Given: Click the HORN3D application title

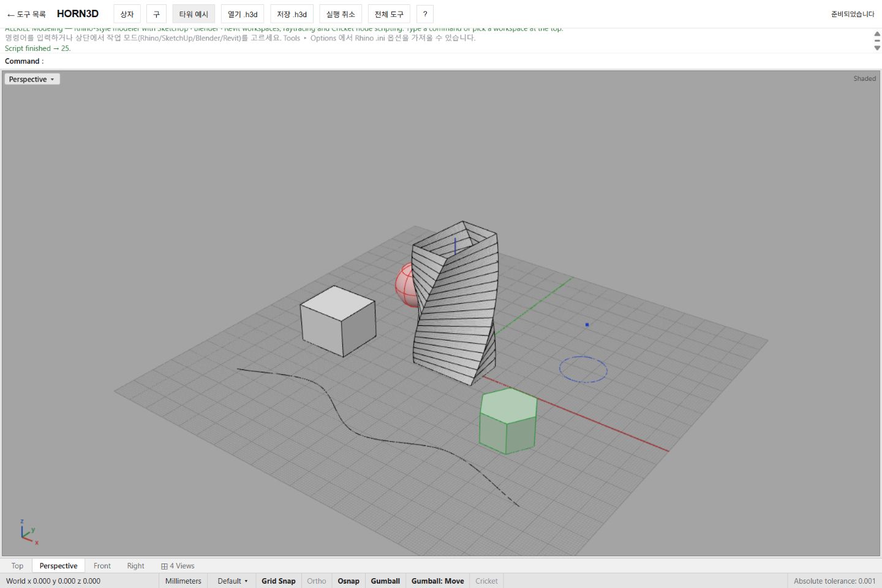Looking at the screenshot, I should click(x=78, y=14).
